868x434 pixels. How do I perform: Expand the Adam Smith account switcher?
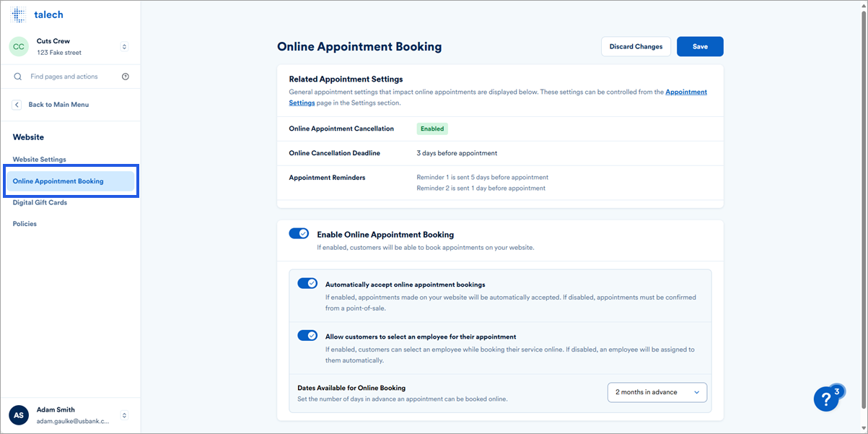point(123,415)
